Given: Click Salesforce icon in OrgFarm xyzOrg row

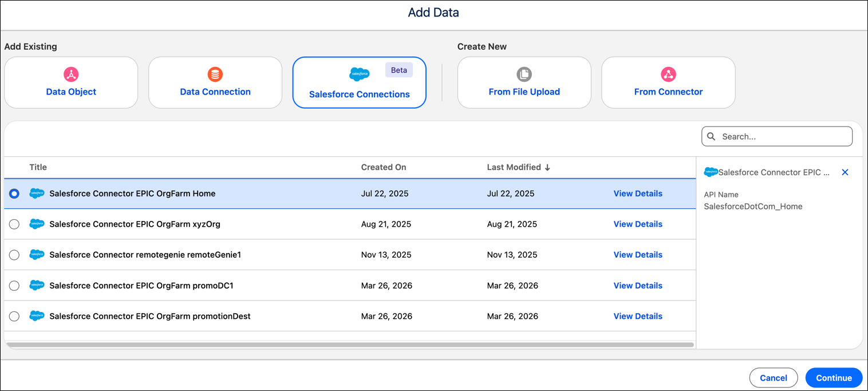Looking at the screenshot, I should point(37,224).
